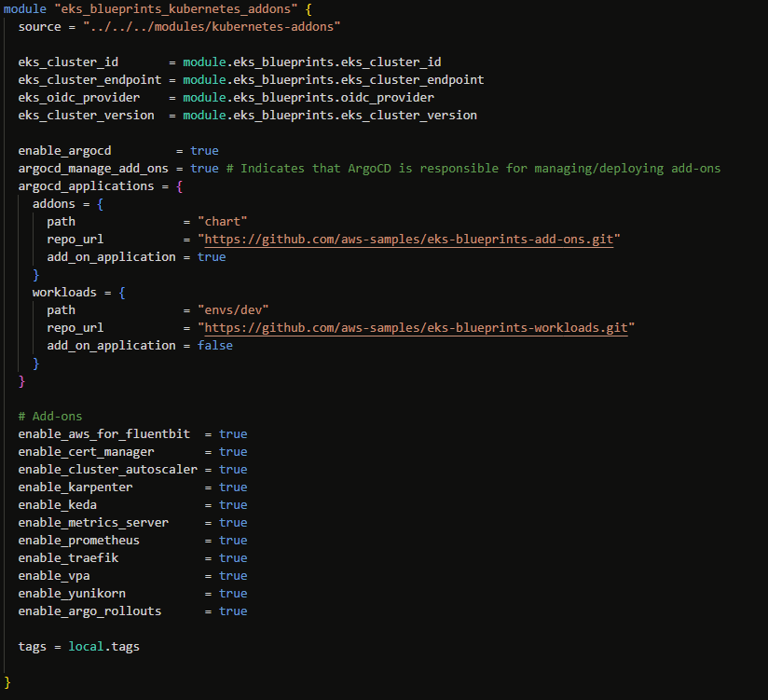Open the eks-blueprints-workloads.git GitHub link
Screen dimensions: 768x700
click(416, 328)
